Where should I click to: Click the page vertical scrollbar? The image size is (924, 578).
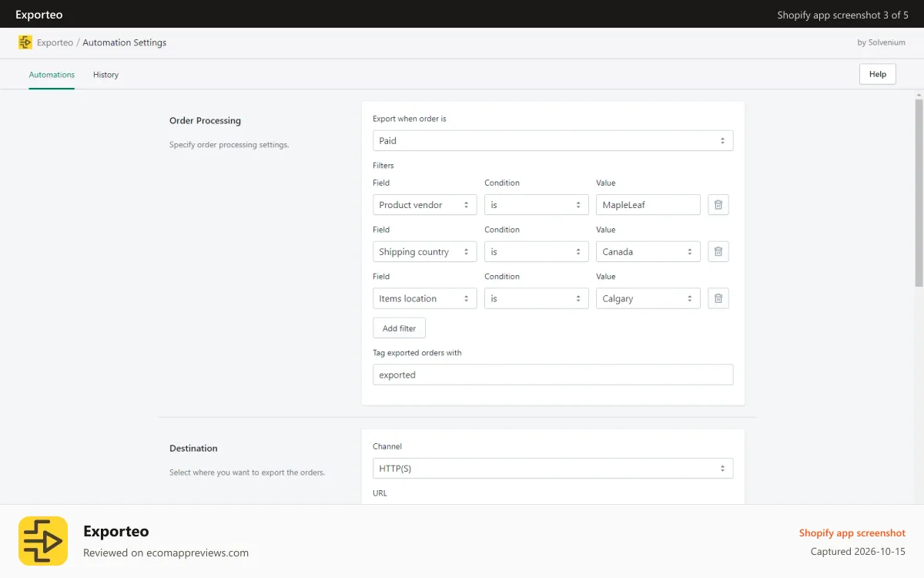(x=919, y=193)
